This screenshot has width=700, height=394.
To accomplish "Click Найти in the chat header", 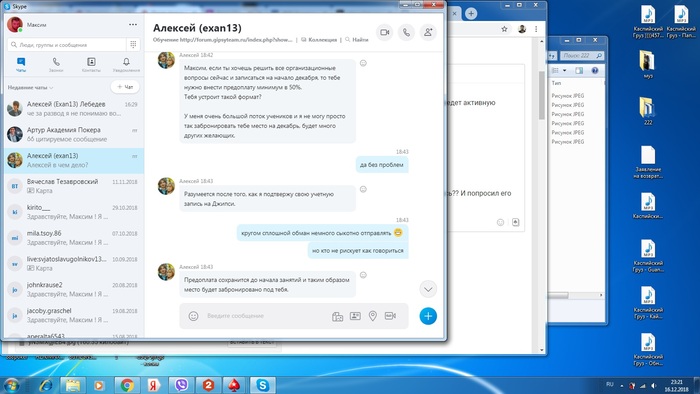I will coord(357,40).
